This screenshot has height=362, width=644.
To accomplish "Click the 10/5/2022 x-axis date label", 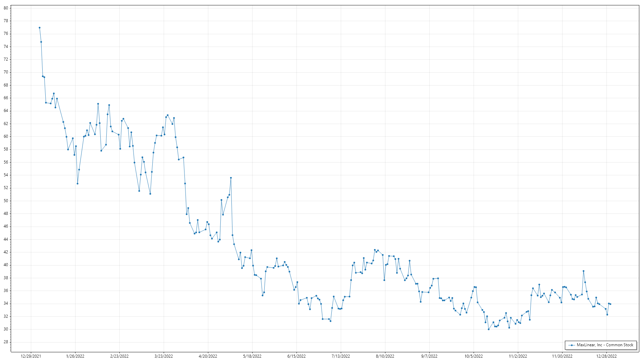I will pyautogui.click(x=474, y=356).
